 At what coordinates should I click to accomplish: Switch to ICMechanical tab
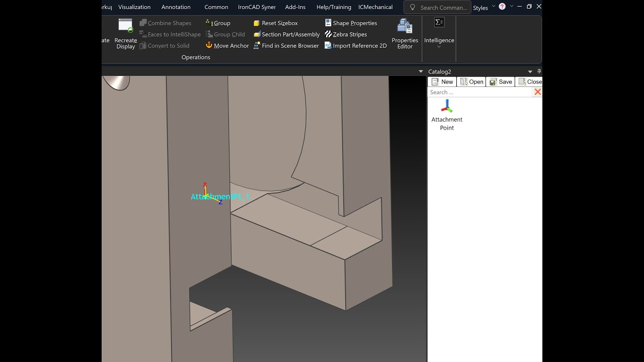pyautogui.click(x=375, y=7)
